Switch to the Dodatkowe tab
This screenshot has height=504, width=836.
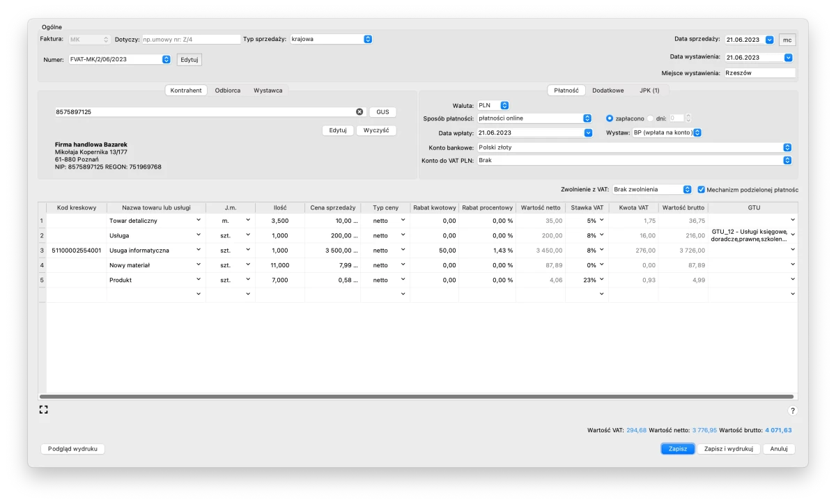pyautogui.click(x=607, y=90)
